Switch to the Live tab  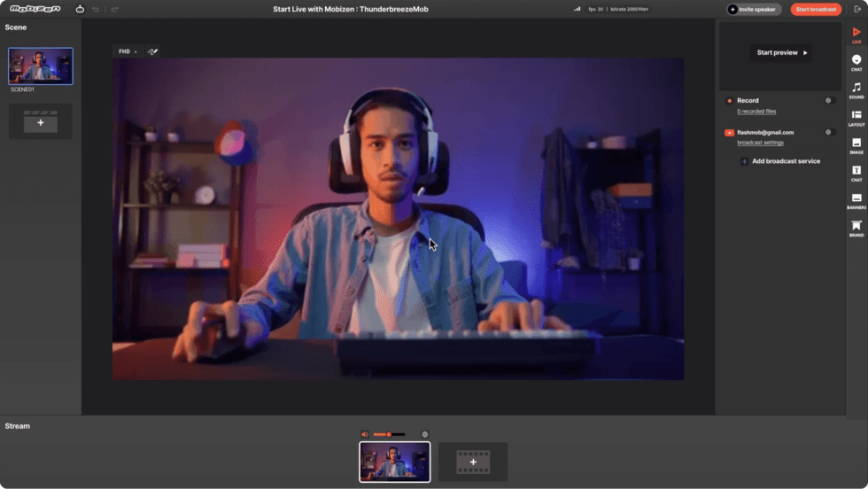click(856, 35)
